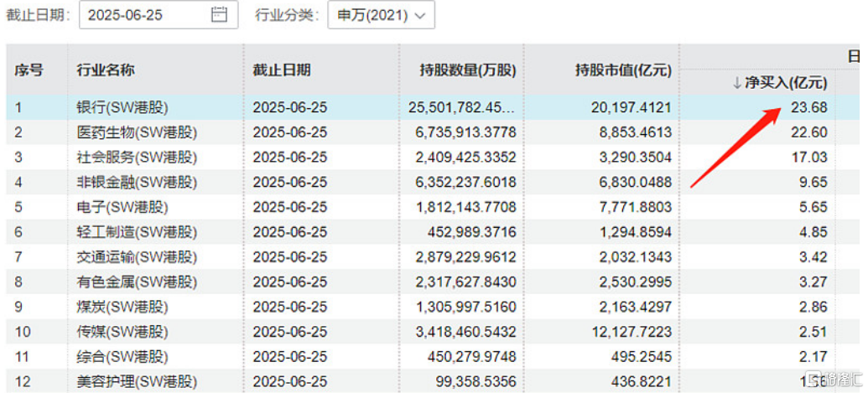Click net buy value 2.17
This screenshot has height=393, width=868.
(x=813, y=356)
